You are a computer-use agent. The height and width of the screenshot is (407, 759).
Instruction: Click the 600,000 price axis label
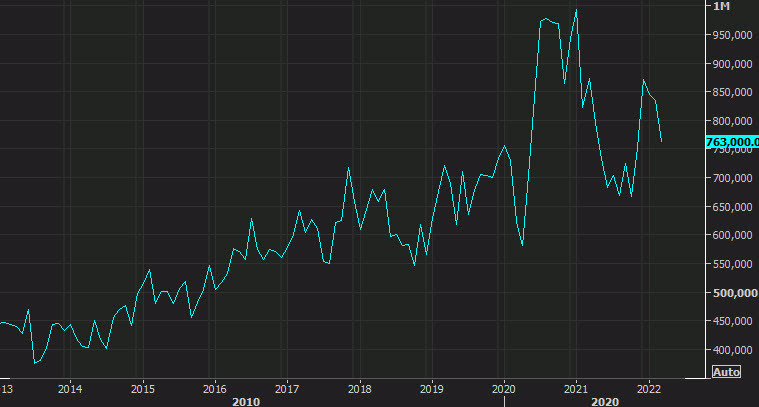pyautogui.click(x=731, y=236)
